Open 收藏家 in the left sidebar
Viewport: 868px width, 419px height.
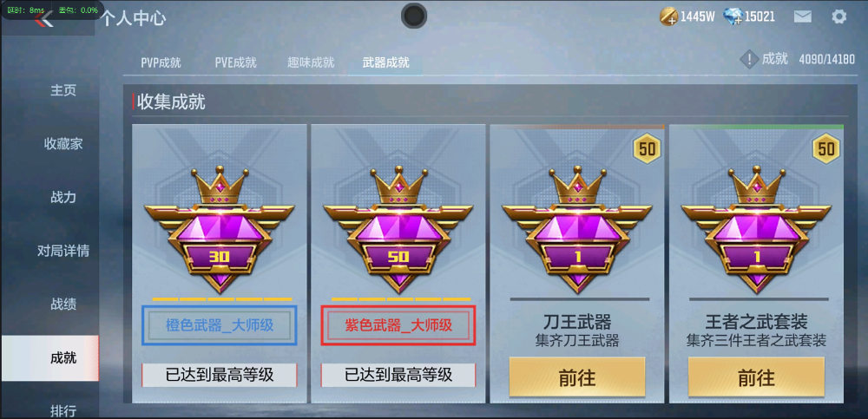tap(63, 144)
